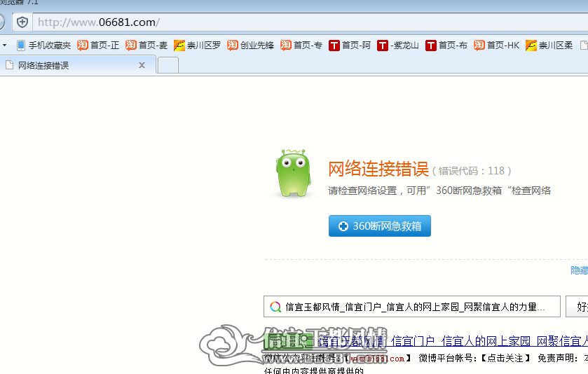
Task: Open a new blank tab
Action: pos(168,66)
